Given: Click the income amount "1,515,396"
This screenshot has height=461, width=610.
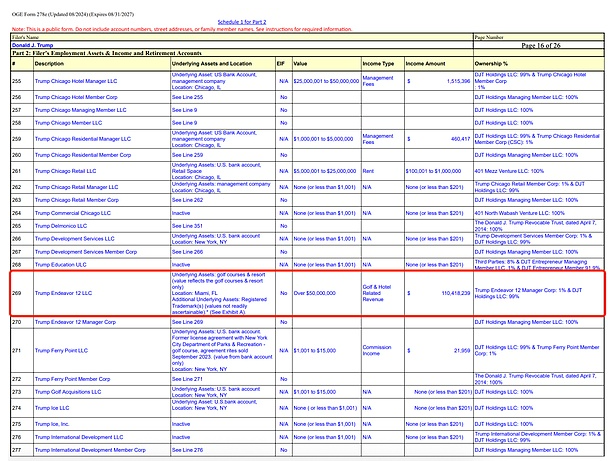Looking at the screenshot, I should [458, 81].
